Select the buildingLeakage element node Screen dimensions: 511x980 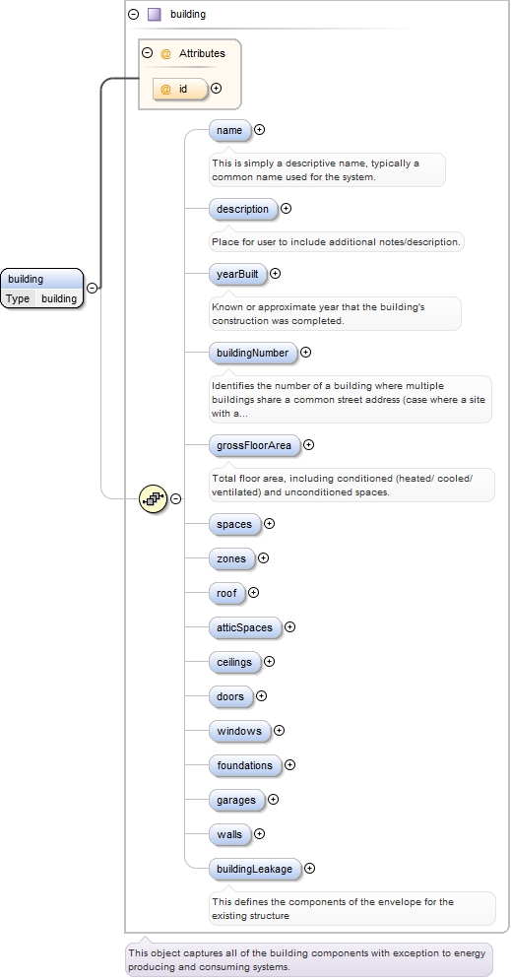pyautogui.click(x=254, y=869)
